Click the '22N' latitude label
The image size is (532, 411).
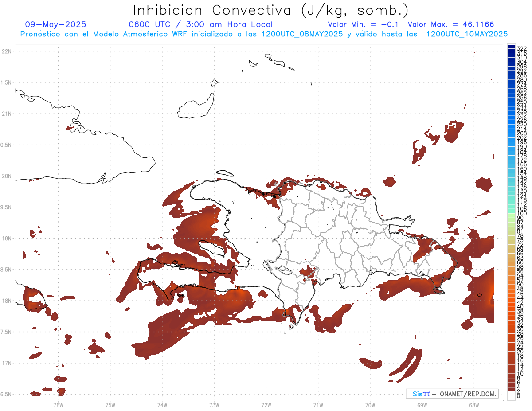tap(6, 51)
